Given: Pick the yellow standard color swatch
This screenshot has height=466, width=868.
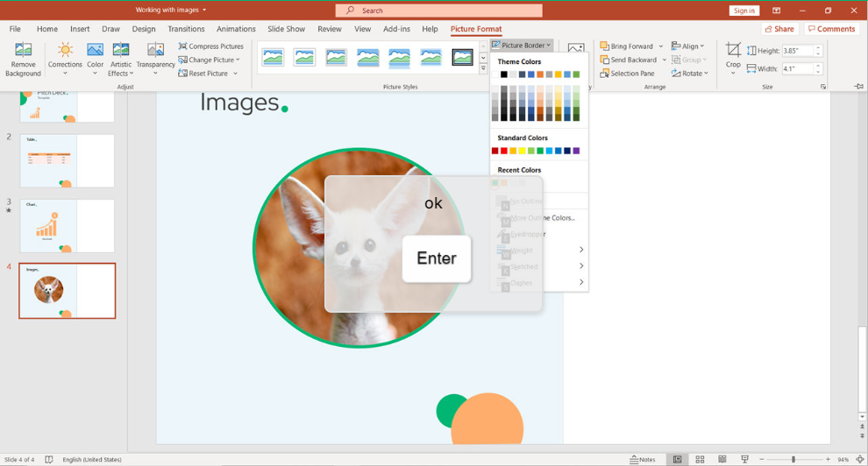Looking at the screenshot, I should 522,151.
